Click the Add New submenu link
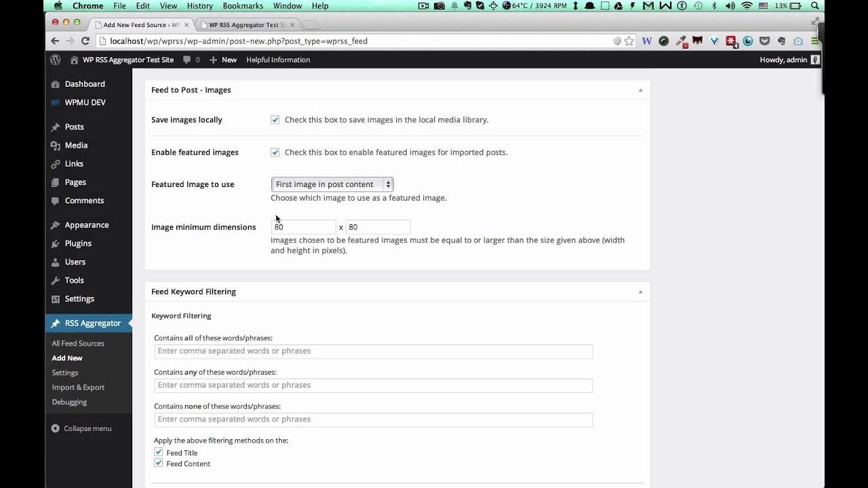The image size is (868, 488). coord(67,358)
